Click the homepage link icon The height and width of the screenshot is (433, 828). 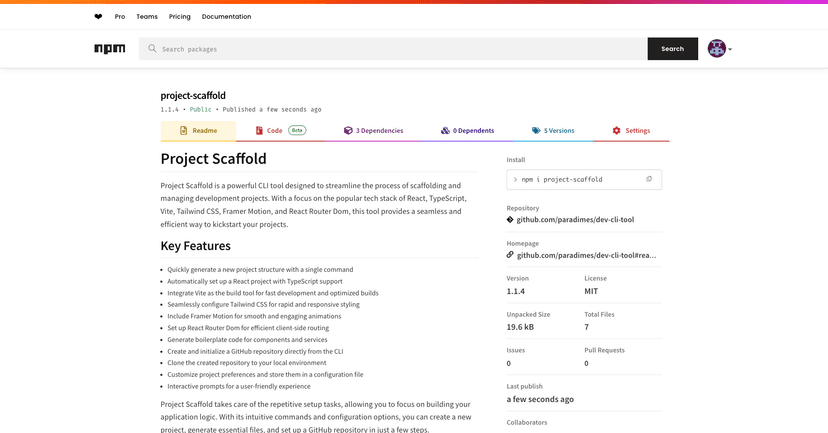tap(510, 255)
